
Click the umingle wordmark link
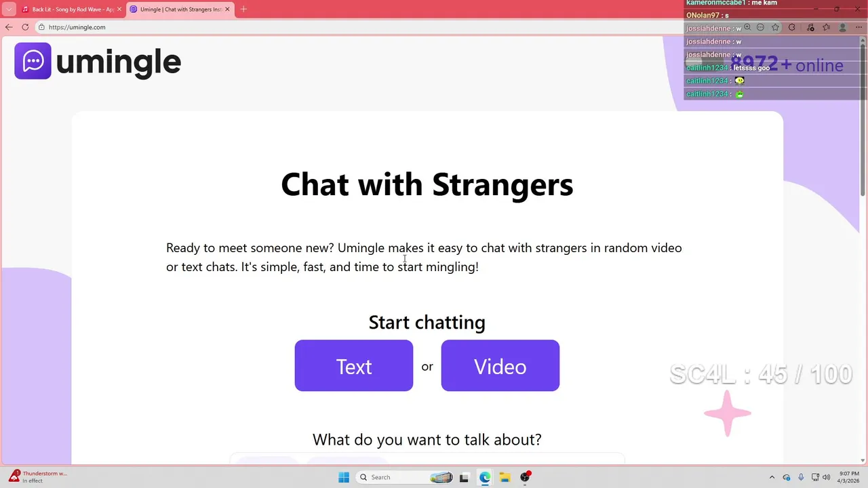(118, 62)
